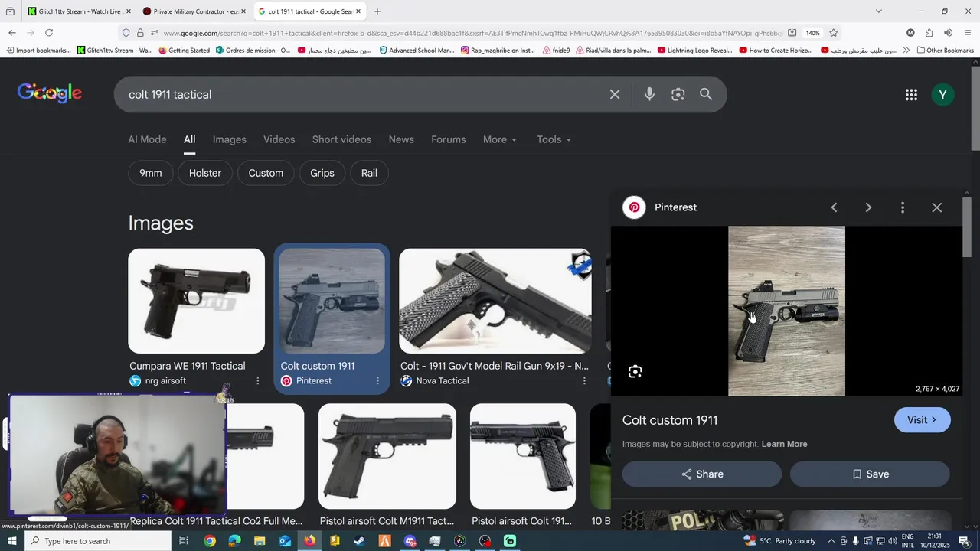Image resolution: width=980 pixels, height=551 pixels.
Task: Open the preview panel three-dot options
Action: point(903,207)
